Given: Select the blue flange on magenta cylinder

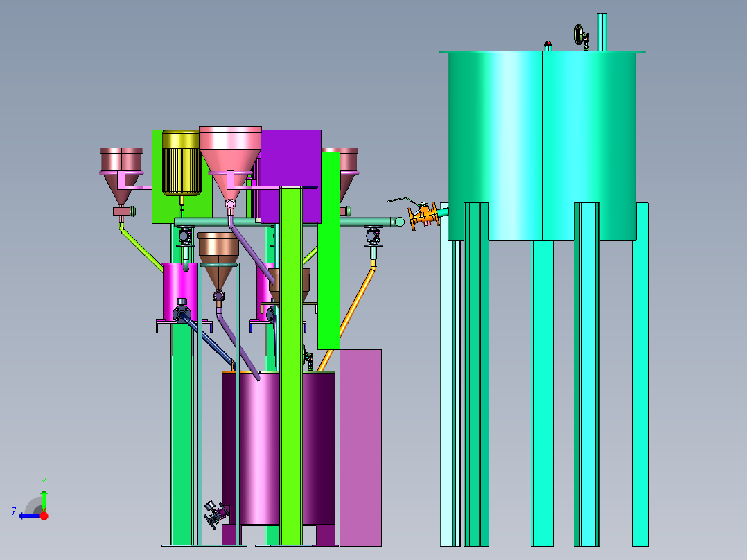Looking at the screenshot, I should click(182, 314).
